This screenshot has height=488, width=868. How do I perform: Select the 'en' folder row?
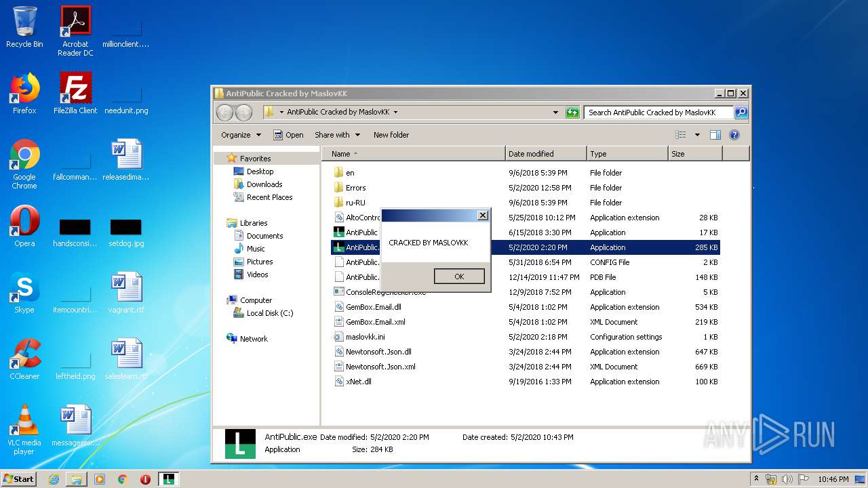526,173
